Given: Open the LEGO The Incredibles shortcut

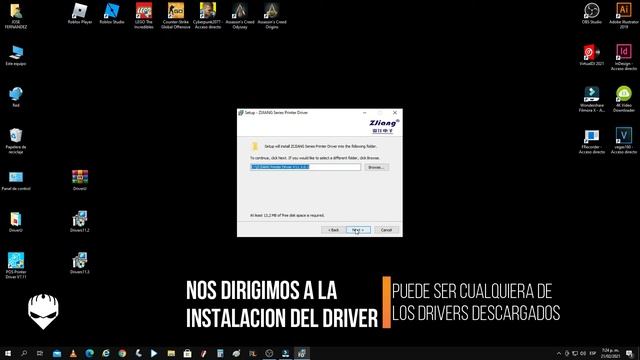Looking at the screenshot, I should click(x=144, y=16).
